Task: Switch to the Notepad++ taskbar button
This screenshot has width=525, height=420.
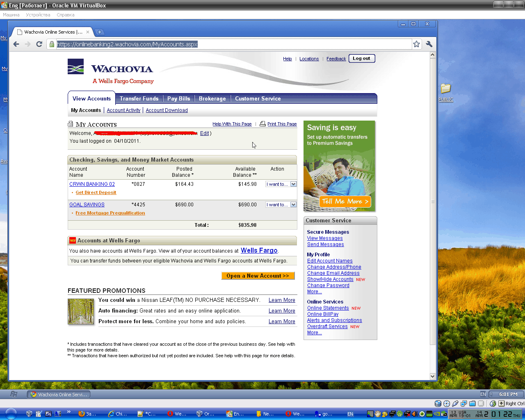Action: [x=147, y=414]
